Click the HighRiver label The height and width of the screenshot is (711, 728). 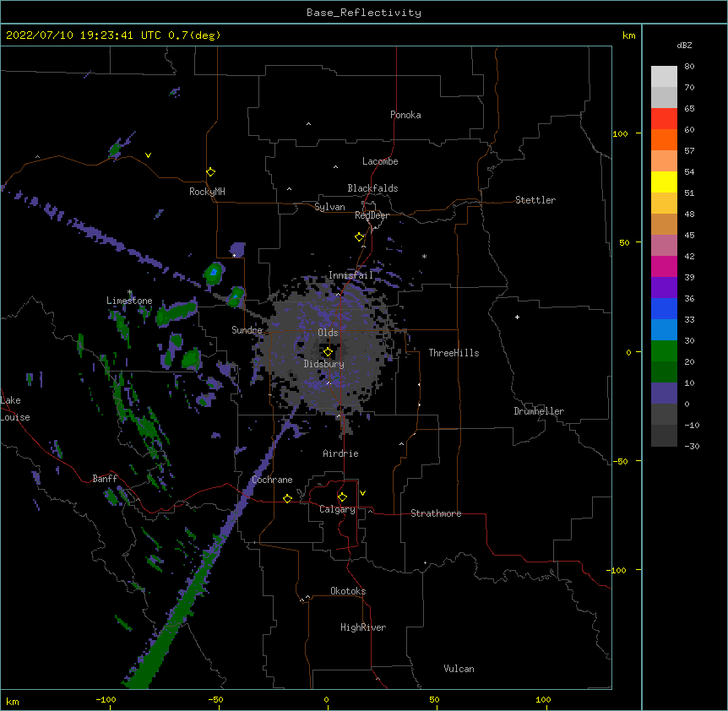coord(363,627)
